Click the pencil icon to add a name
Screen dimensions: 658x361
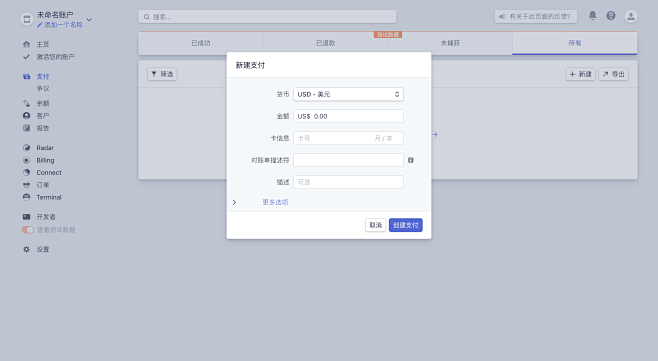click(x=39, y=25)
